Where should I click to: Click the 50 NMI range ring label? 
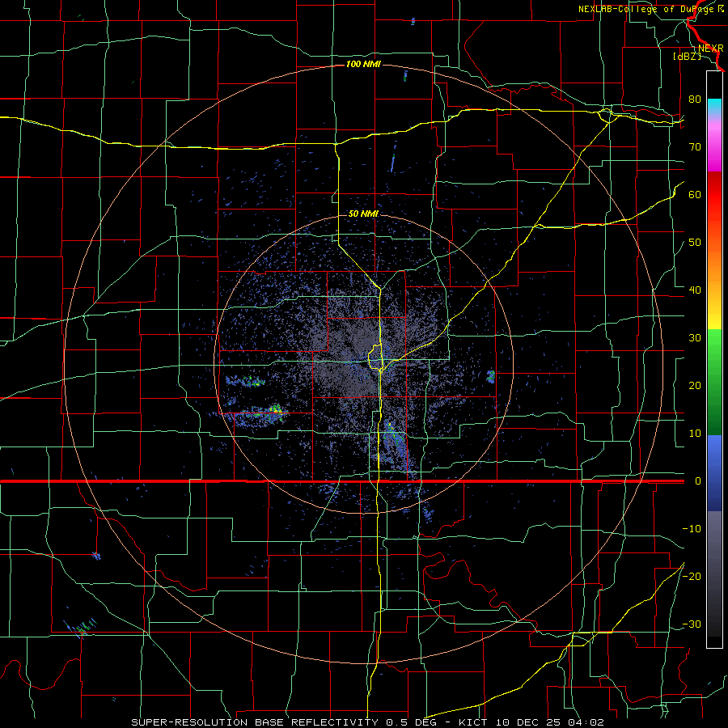[x=363, y=214]
